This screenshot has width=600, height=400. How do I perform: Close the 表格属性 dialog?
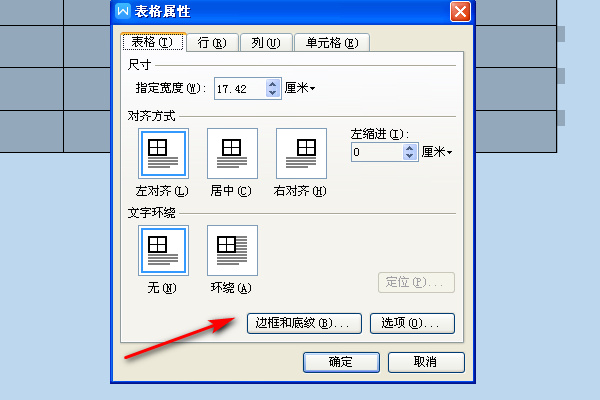[460, 11]
